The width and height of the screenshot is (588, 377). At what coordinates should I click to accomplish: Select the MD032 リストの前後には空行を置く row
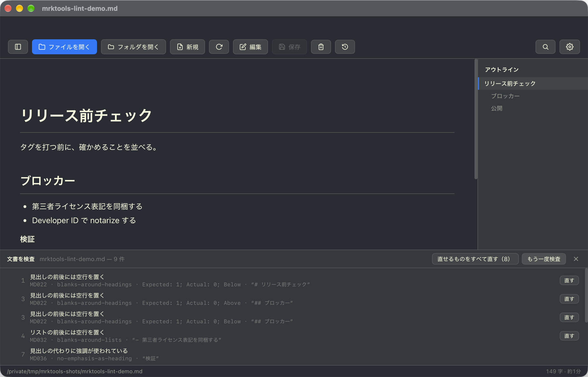292,336
